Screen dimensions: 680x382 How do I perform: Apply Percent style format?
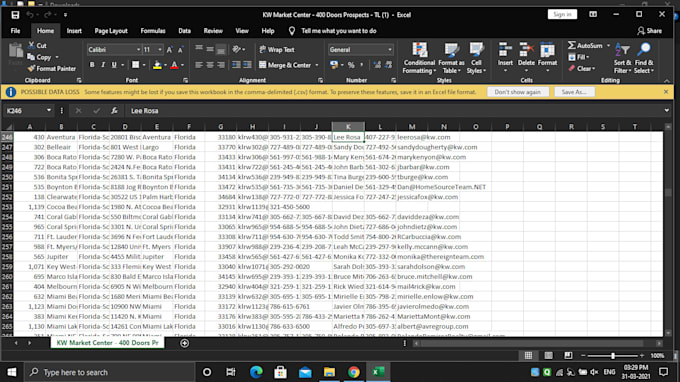[351, 65]
